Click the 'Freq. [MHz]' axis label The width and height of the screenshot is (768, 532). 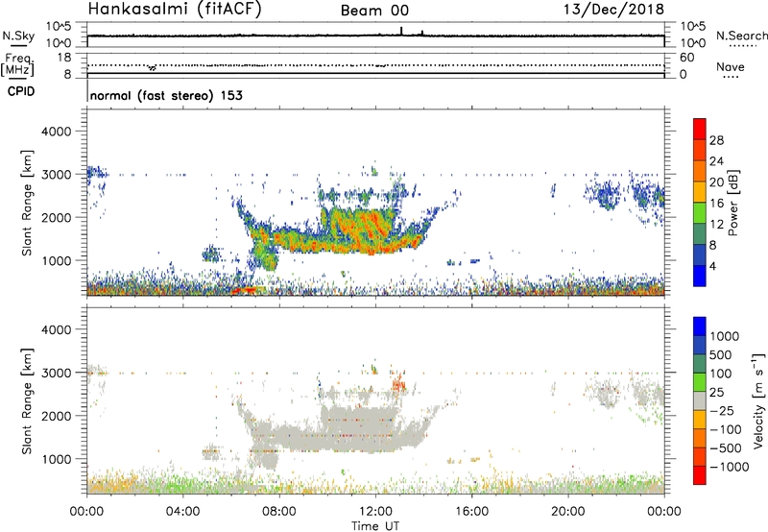(17, 64)
